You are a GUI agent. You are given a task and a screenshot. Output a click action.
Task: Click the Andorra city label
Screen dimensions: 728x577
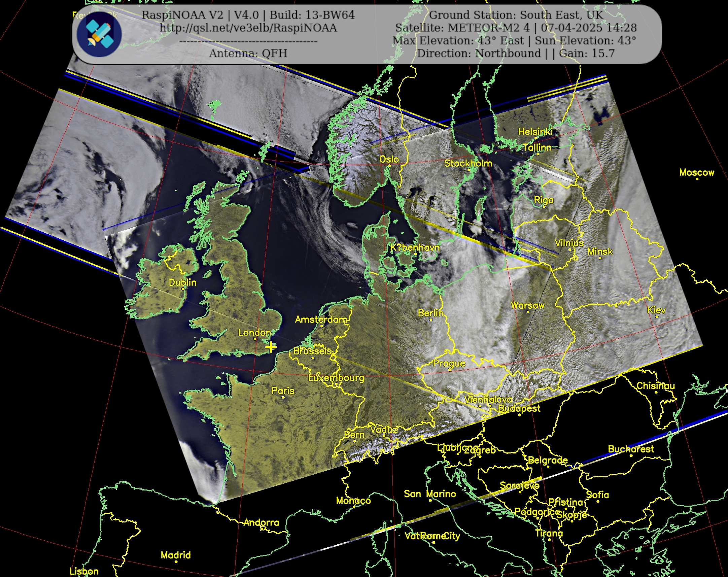[x=262, y=522]
